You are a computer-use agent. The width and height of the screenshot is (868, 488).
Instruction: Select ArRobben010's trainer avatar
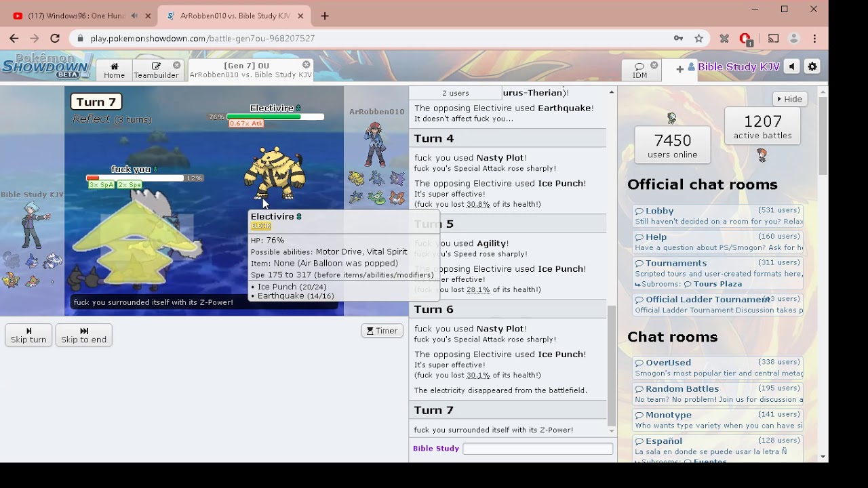(374, 144)
